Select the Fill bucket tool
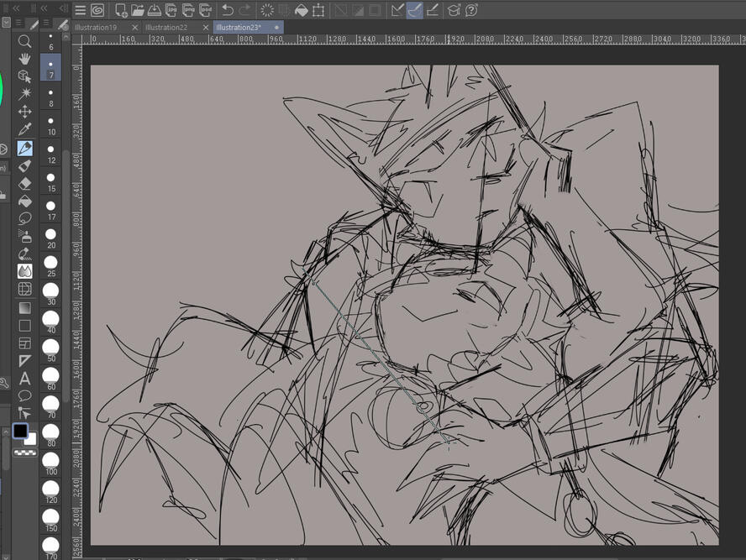This screenshot has width=746, height=560. tap(25, 201)
